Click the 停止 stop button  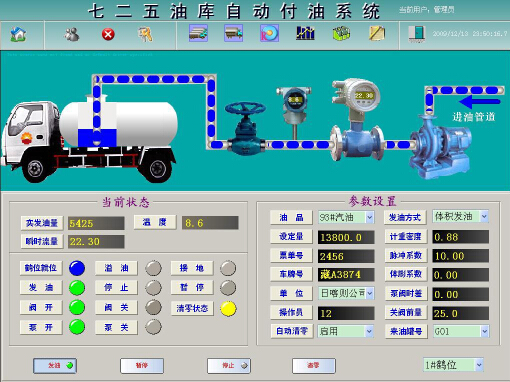229,366
